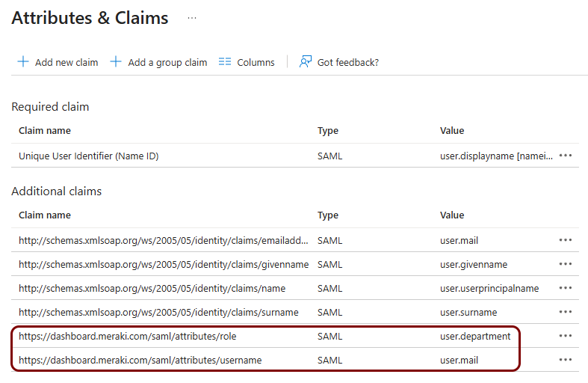Click user.displayname value in required claim
Image resolution: width=588 pixels, height=383 pixels.
pos(496,156)
